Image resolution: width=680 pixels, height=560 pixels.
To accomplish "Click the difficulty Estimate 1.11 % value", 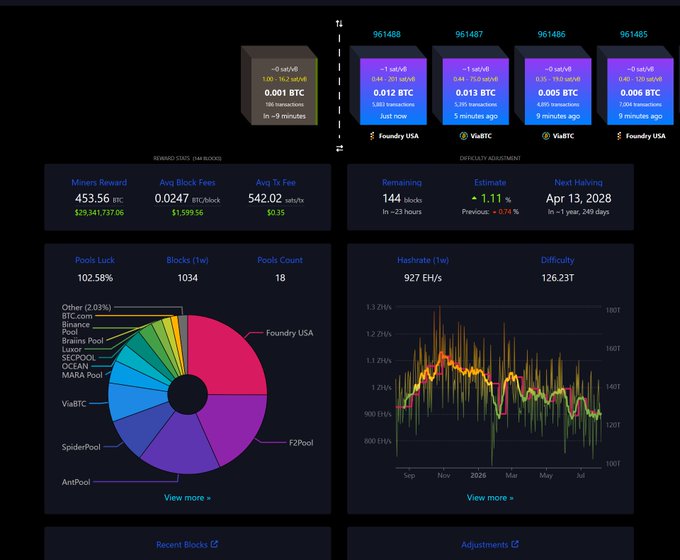I will point(491,199).
